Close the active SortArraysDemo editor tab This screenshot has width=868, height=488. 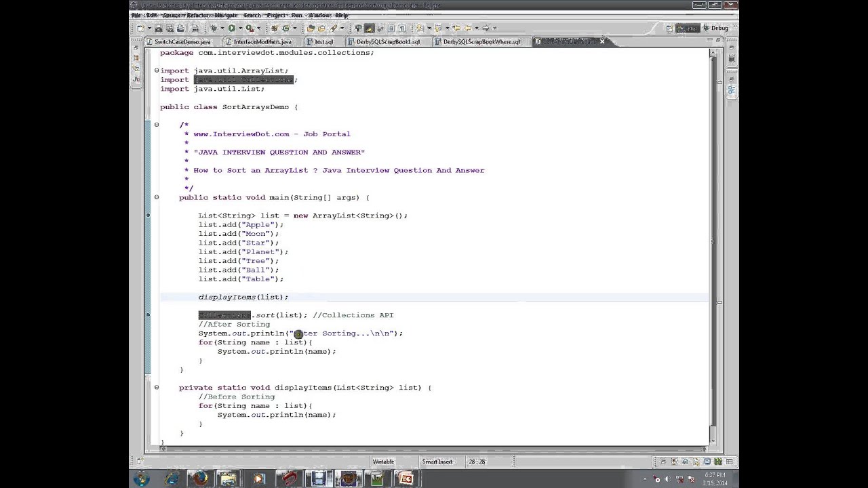pos(602,42)
